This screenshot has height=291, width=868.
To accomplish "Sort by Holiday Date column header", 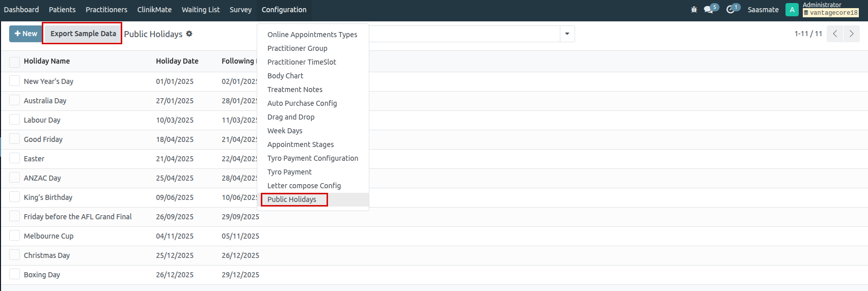I will (x=177, y=61).
